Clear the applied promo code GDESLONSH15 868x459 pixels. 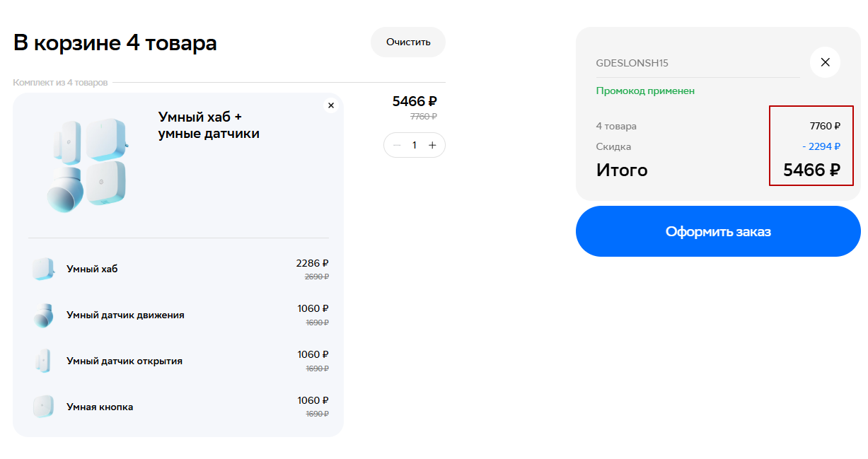pyautogui.click(x=824, y=62)
